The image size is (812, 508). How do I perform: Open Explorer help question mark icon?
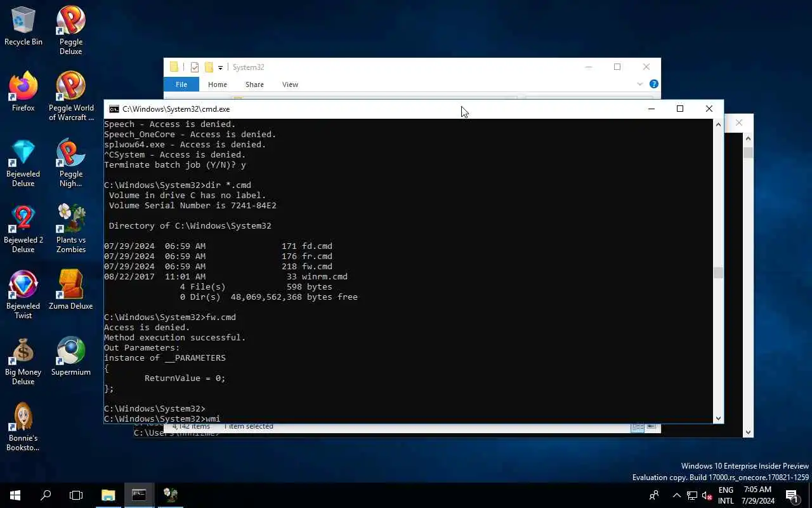(x=653, y=84)
